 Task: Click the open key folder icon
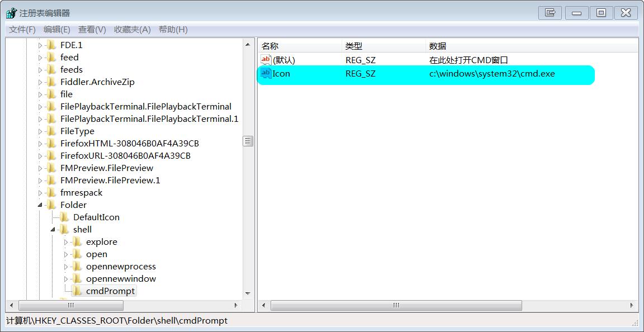pos(77,254)
